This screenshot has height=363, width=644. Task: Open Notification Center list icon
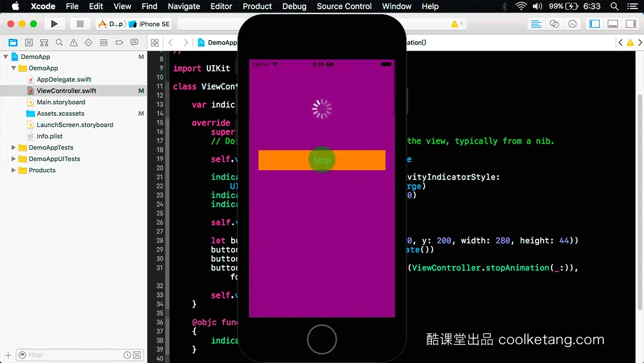click(x=633, y=6)
